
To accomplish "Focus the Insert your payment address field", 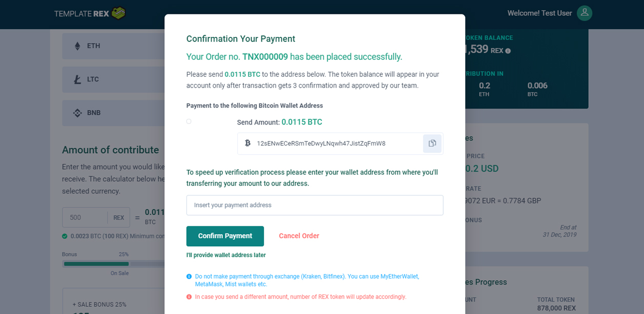I will point(315,205).
